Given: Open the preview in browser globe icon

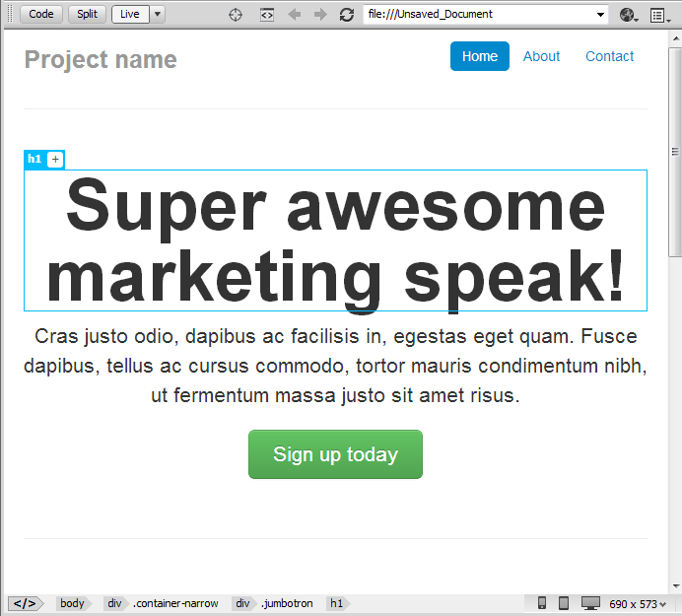Looking at the screenshot, I should (x=629, y=15).
